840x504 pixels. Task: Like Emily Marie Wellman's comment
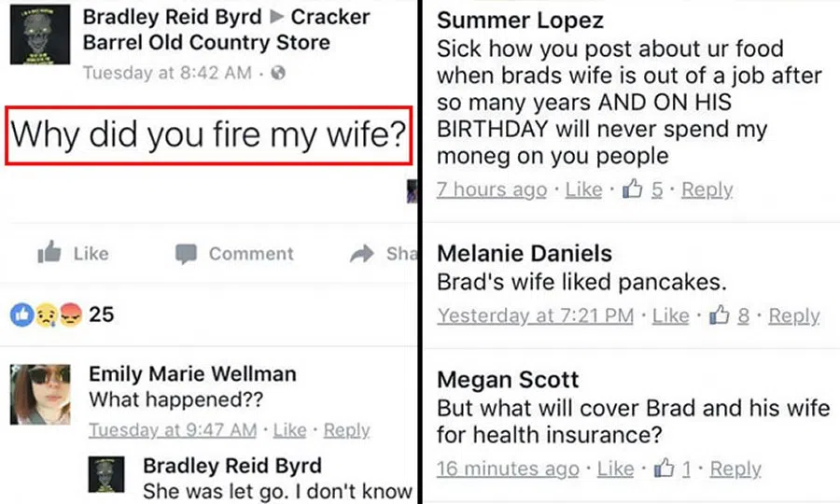point(289,430)
